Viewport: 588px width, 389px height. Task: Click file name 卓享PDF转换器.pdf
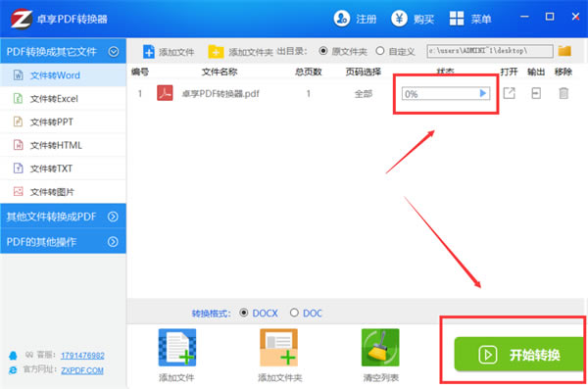point(220,93)
